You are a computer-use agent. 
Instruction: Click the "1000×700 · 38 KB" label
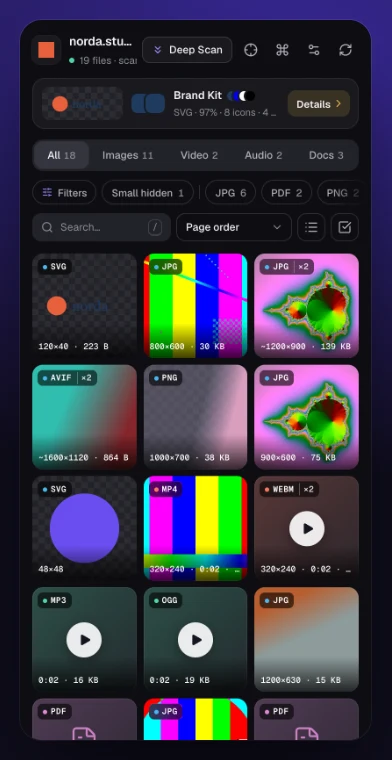[189, 458]
